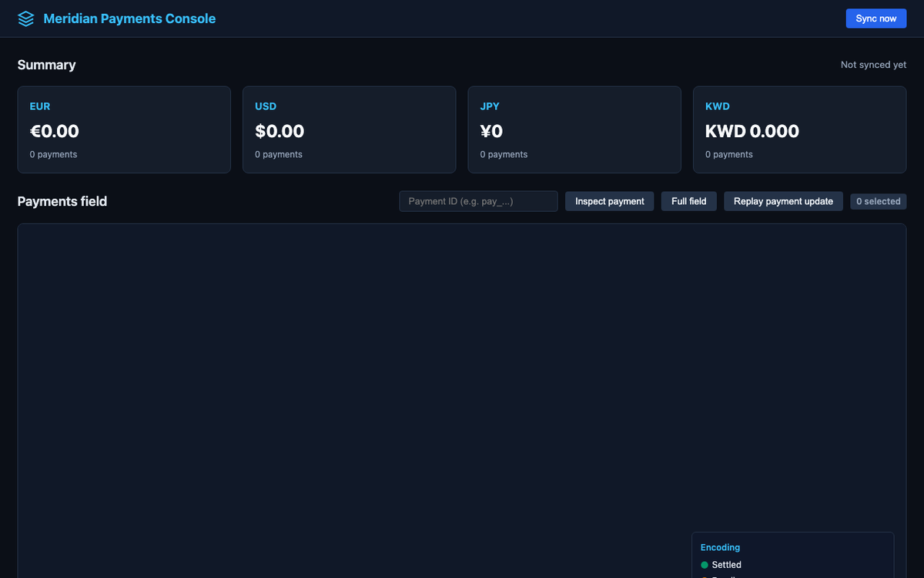
Task: Open Inspect payment
Action: (x=610, y=201)
